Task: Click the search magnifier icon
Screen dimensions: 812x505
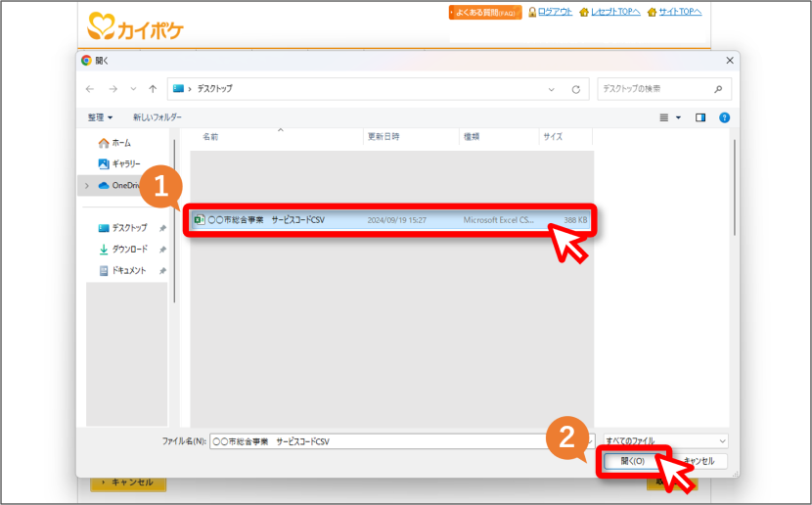Action: pos(718,89)
